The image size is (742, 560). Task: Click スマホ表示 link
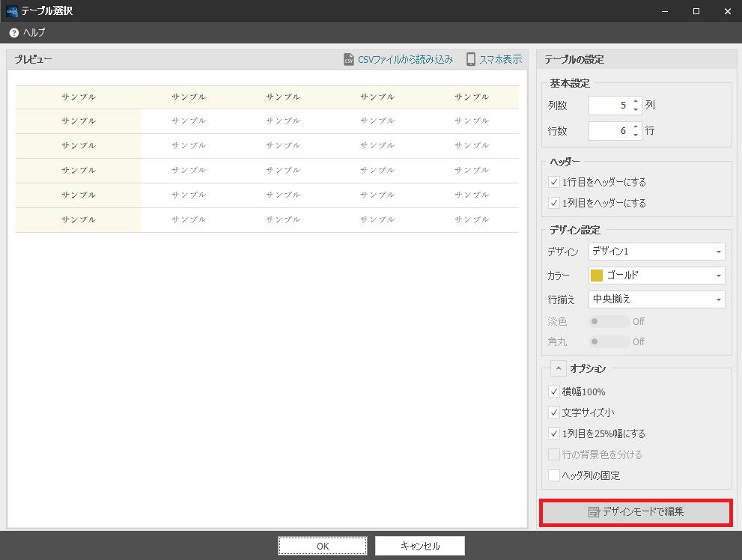pos(501,60)
